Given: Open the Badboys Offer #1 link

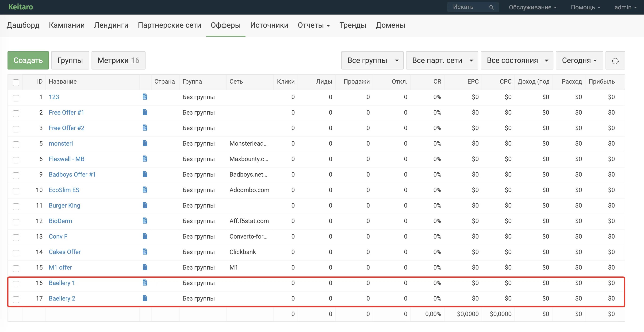Looking at the screenshot, I should (72, 174).
